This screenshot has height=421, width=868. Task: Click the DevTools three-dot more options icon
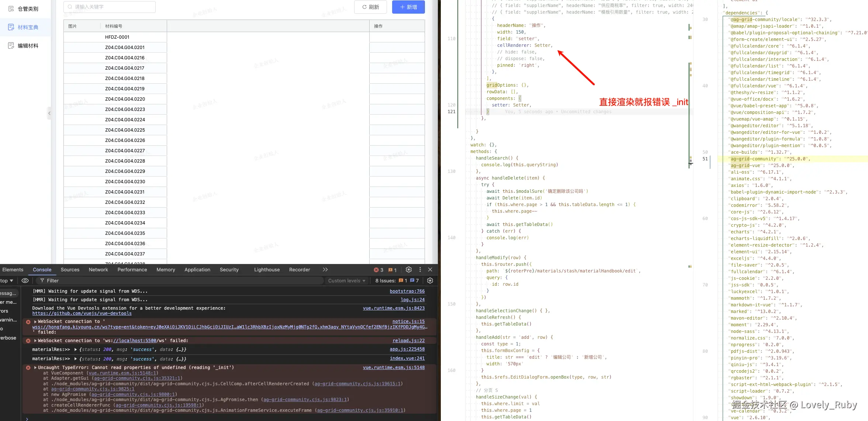coord(420,269)
